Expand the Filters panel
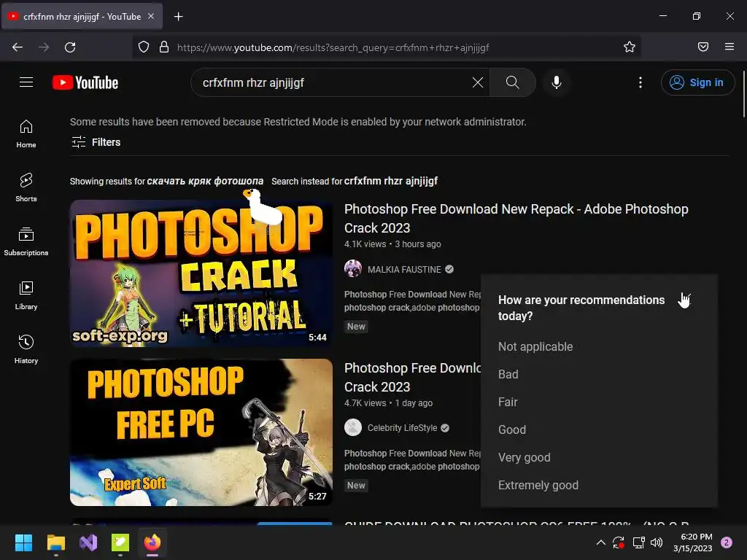Screen dimensions: 747x560 click(x=96, y=142)
